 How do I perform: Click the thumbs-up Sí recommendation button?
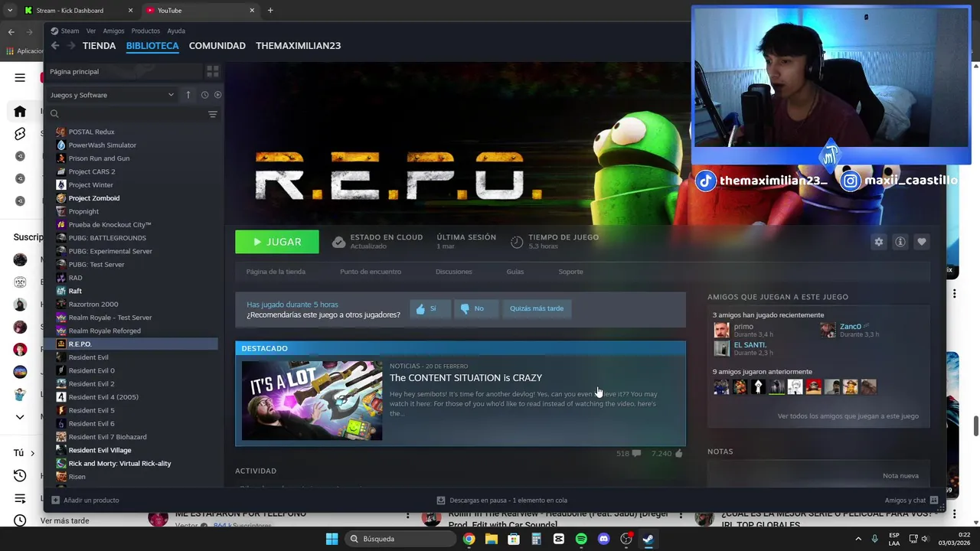click(429, 308)
